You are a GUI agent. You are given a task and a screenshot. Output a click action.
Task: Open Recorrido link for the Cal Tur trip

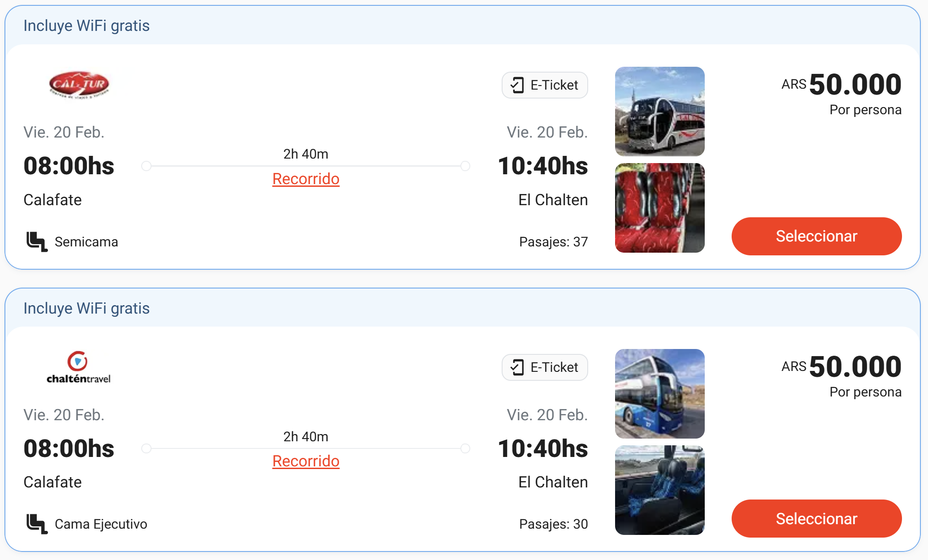[x=306, y=179]
